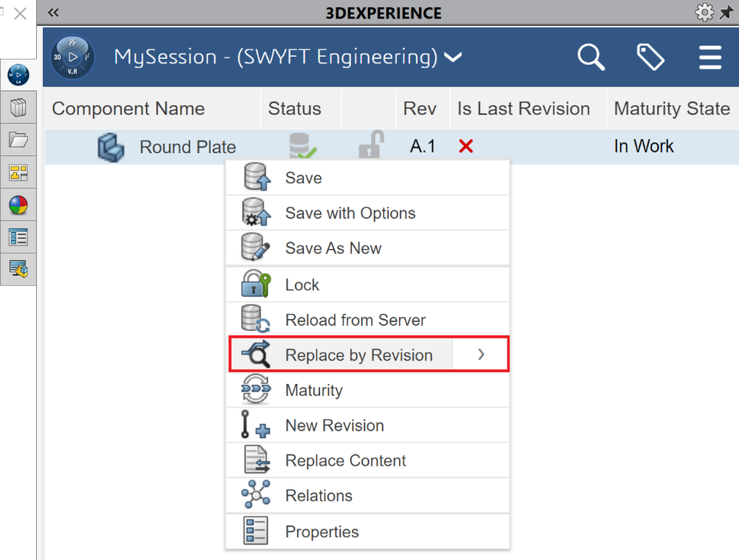Click the Reload from Server icon

pyautogui.click(x=256, y=319)
